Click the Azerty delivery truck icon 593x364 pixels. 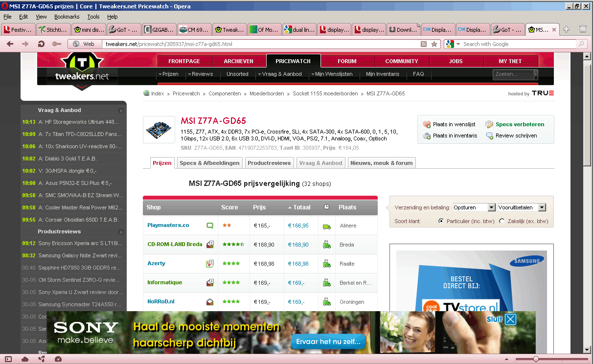coord(326,264)
